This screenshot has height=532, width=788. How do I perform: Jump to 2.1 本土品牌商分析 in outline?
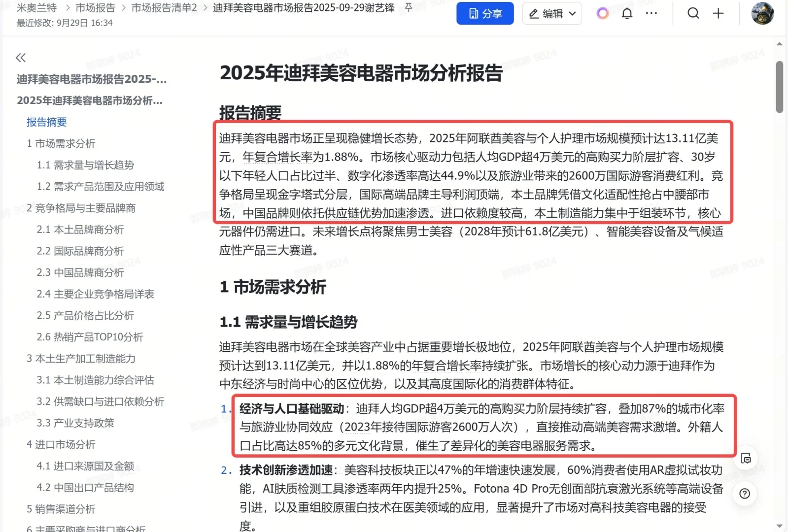(80, 230)
